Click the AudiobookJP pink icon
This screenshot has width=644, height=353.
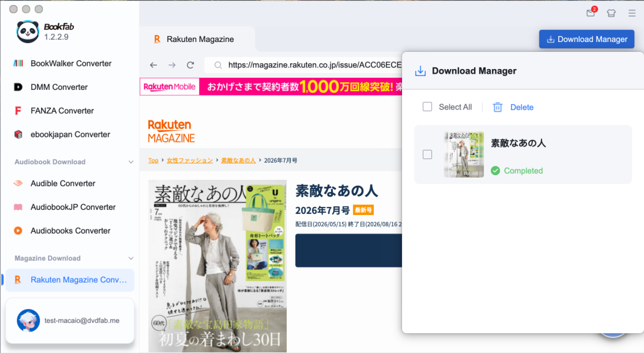tap(18, 207)
